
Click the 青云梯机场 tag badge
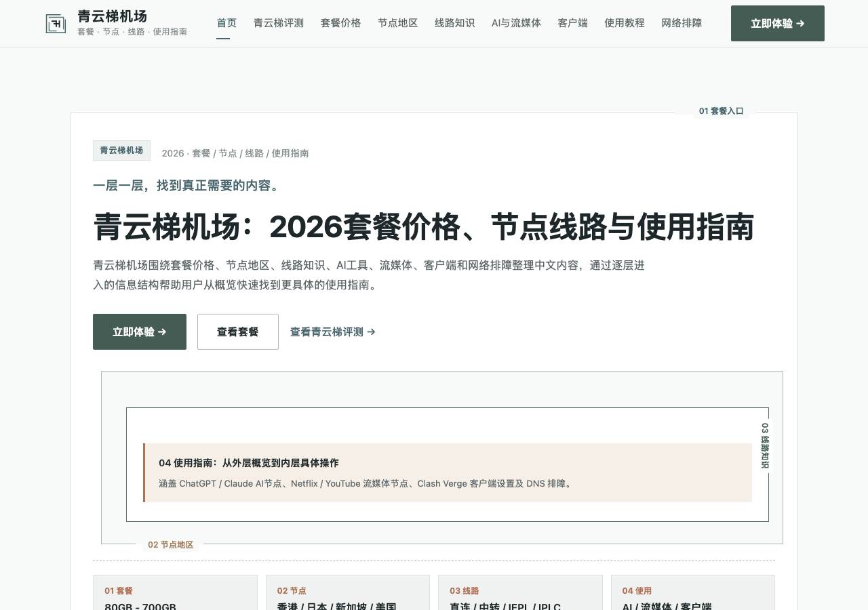point(121,150)
